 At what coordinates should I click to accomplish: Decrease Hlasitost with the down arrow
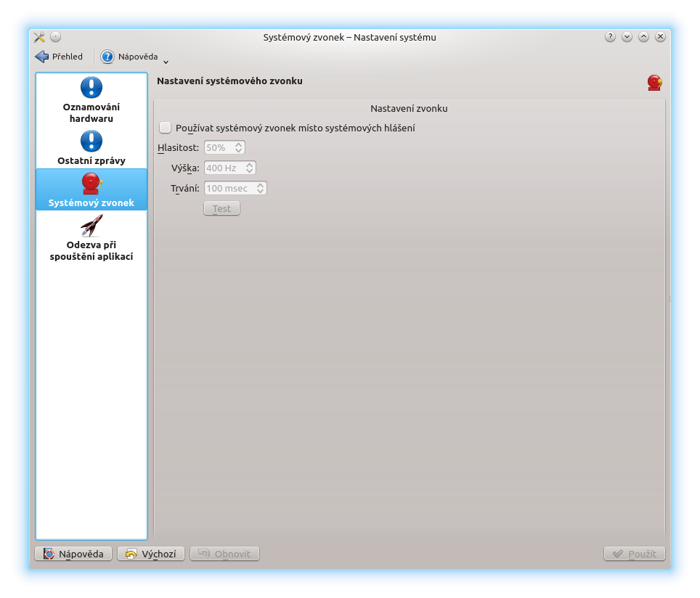239,151
